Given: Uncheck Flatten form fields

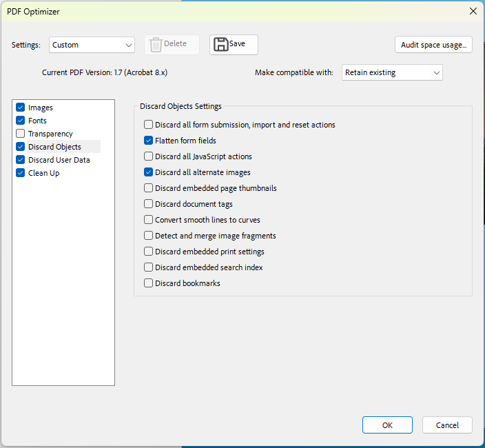Looking at the screenshot, I should pos(149,141).
